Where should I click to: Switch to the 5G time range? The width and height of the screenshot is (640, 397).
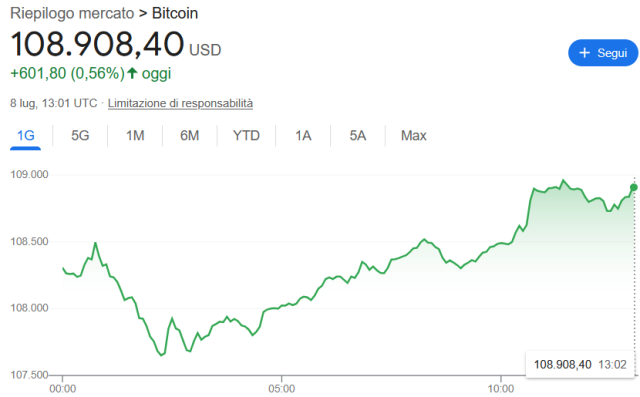tap(80, 135)
